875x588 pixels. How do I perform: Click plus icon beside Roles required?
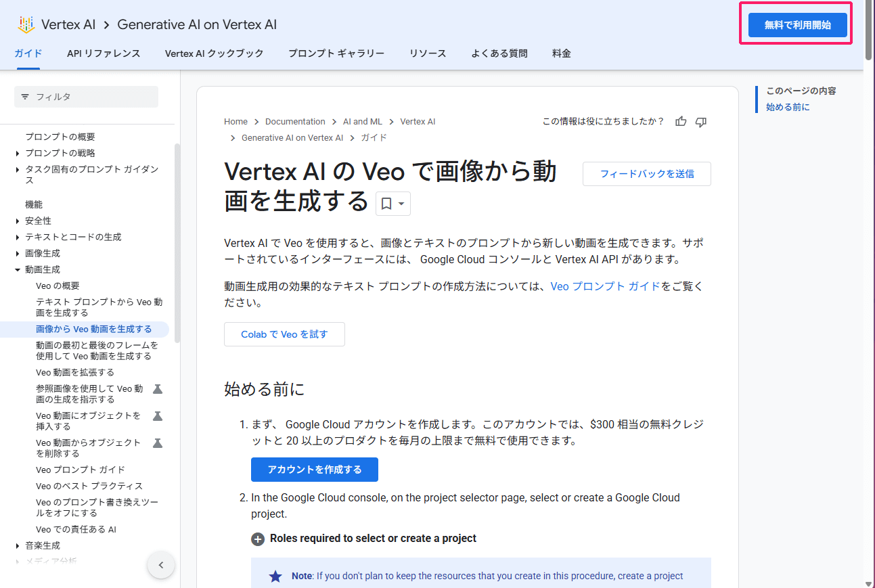pyautogui.click(x=257, y=539)
